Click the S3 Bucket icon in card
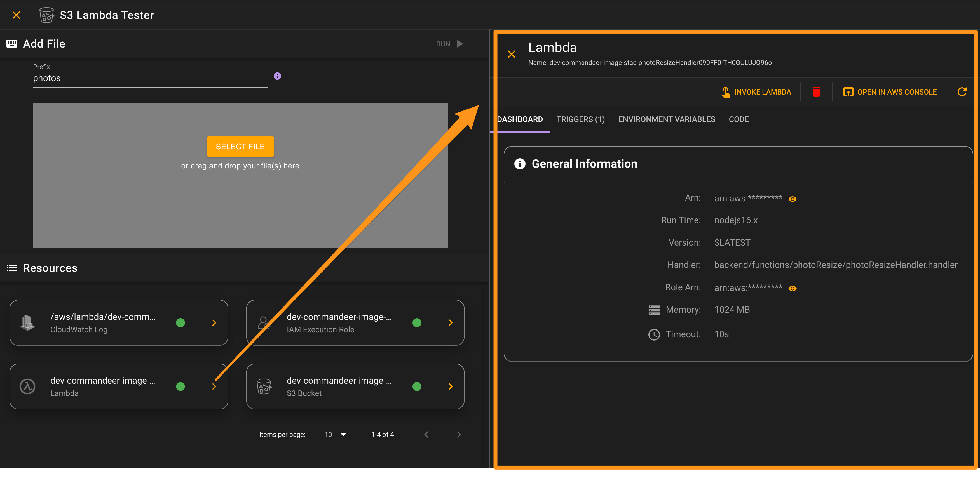This screenshot has width=980, height=481. point(264,386)
